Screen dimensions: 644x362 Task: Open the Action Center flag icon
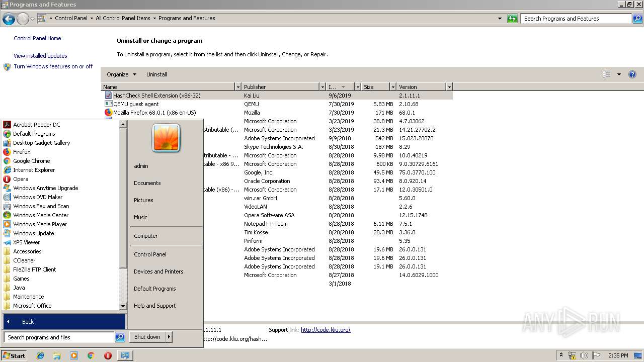click(596, 355)
